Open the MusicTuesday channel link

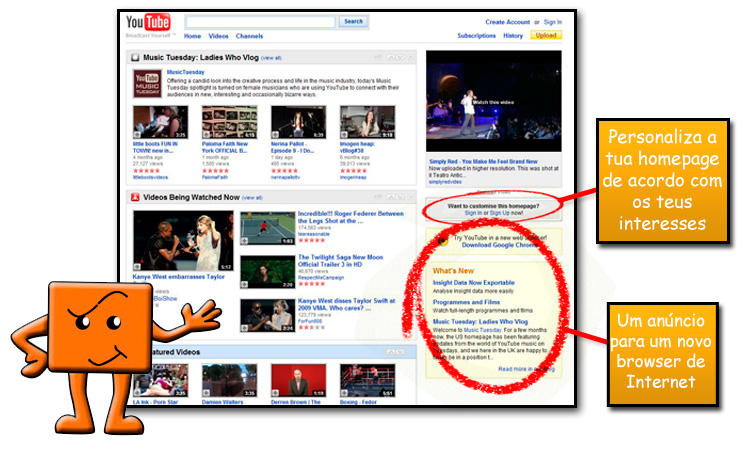pyautogui.click(x=186, y=72)
